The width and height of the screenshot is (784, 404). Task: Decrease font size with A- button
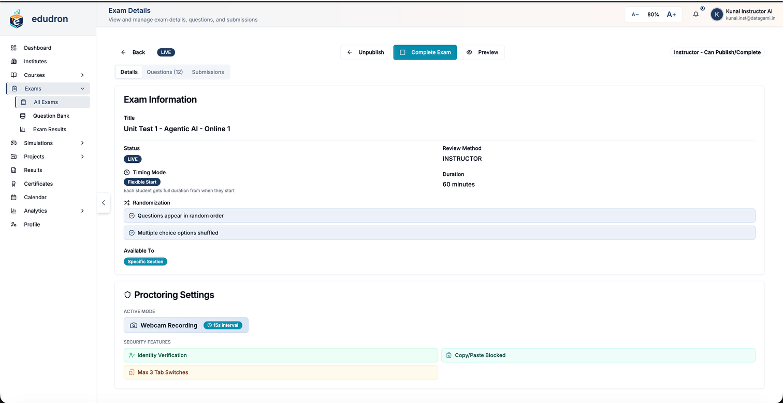(636, 14)
